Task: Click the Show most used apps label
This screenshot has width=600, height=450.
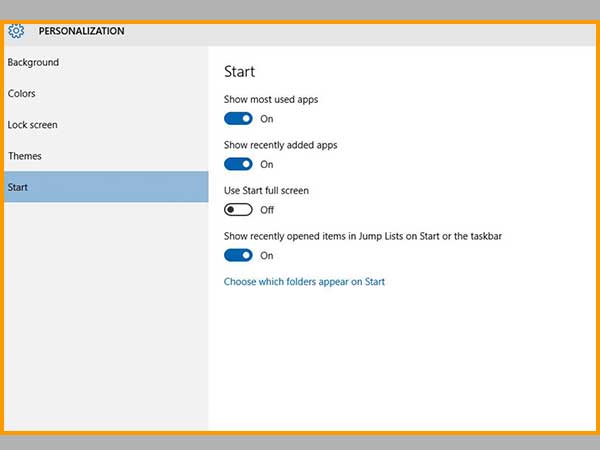Action: [x=271, y=99]
